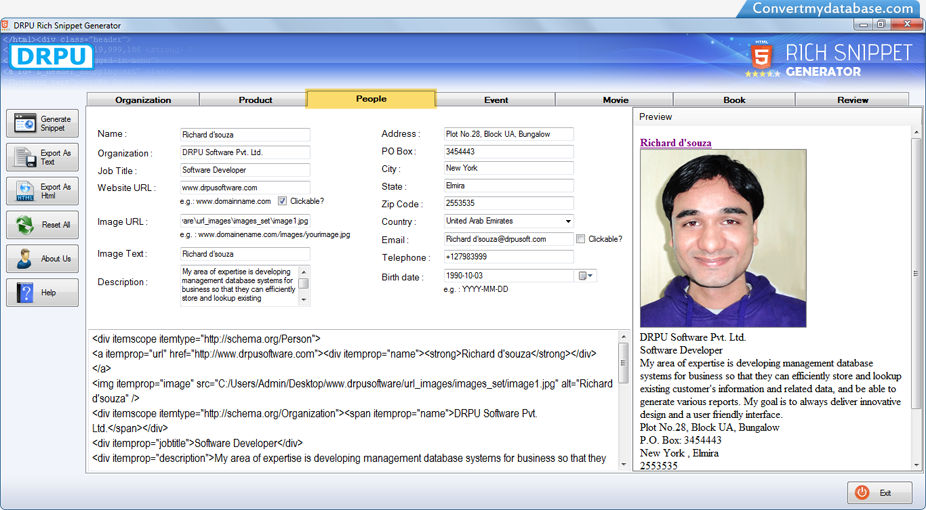The height and width of the screenshot is (510, 926).
Task: Click the Help button label
Action: tap(48, 293)
